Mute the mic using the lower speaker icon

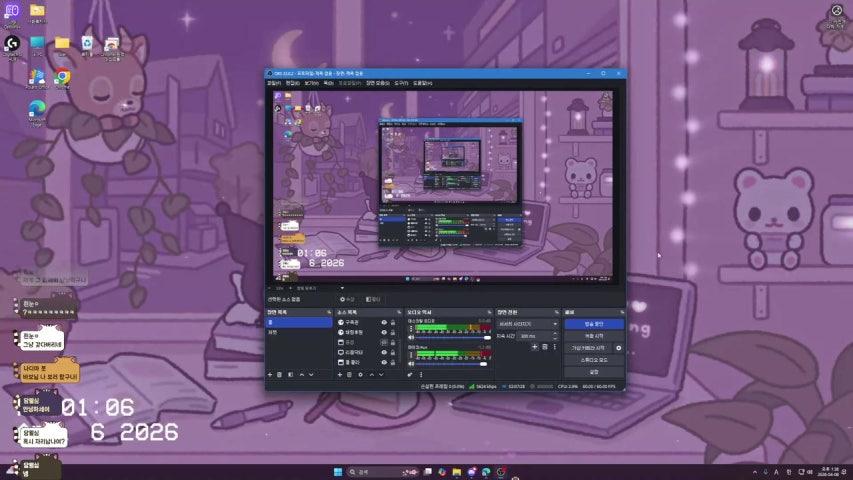pyautogui.click(x=410, y=362)
